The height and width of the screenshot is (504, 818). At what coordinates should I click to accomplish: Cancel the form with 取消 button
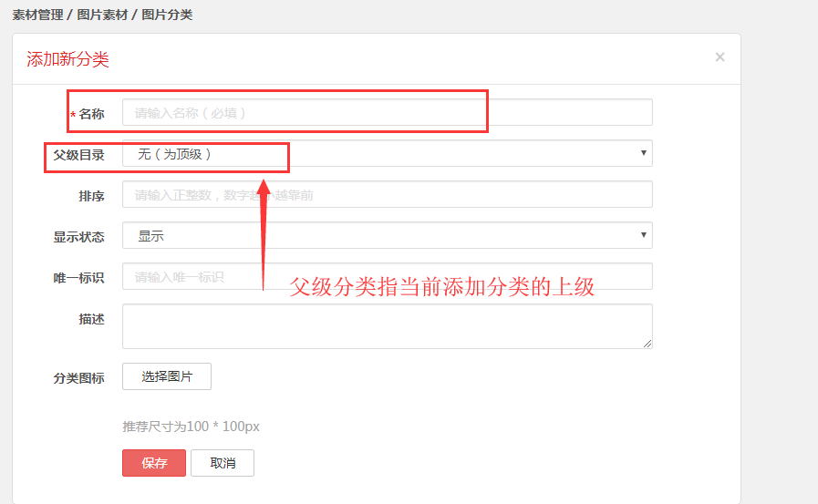pyautogui.click(x=223, y=463)
